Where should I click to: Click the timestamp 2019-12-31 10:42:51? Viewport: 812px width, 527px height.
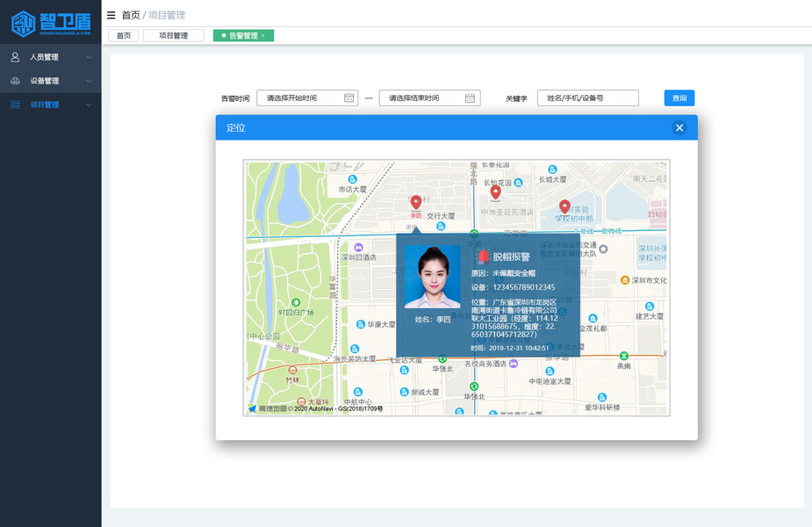(519, 348)
